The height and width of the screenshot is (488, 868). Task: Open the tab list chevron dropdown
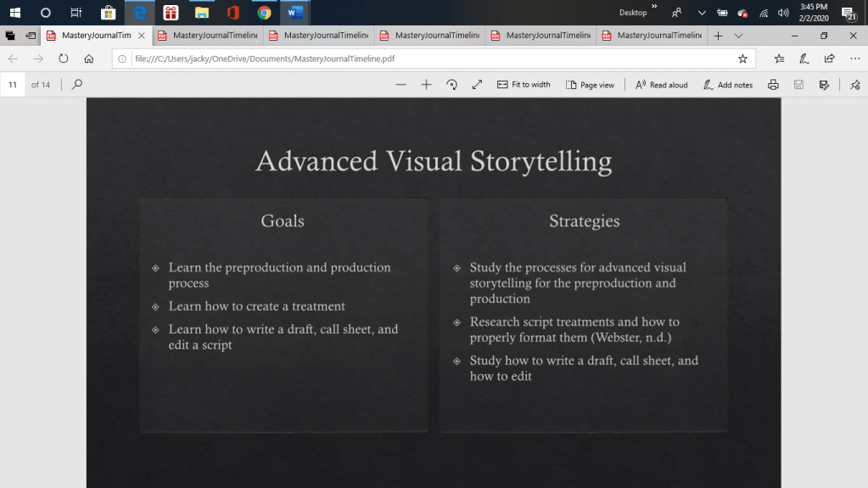[738, 36]
